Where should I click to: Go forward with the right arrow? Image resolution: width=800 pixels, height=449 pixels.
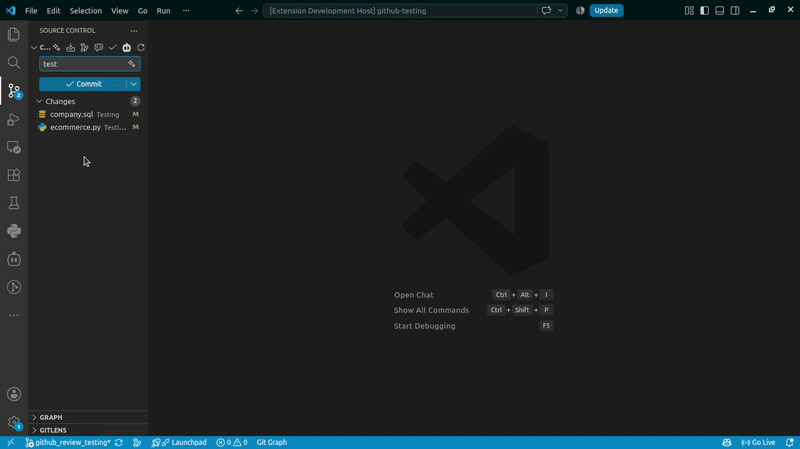(254, 11)
